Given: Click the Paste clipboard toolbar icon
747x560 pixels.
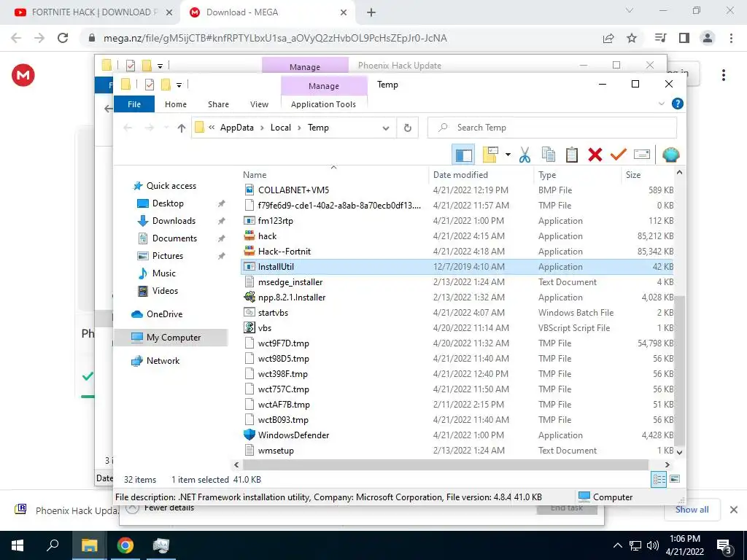Looking at the screenshot, I should tap(572, 155).
